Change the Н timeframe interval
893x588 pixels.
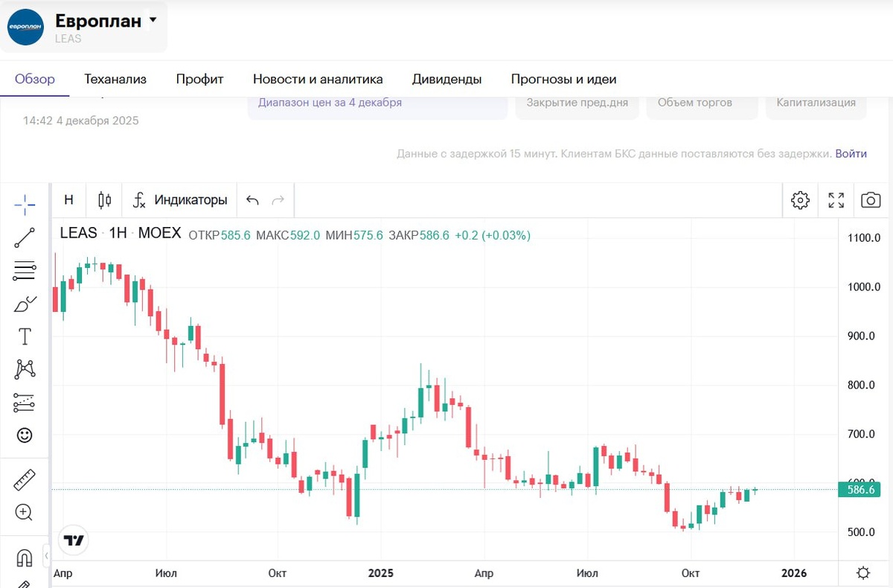(68, 199)
